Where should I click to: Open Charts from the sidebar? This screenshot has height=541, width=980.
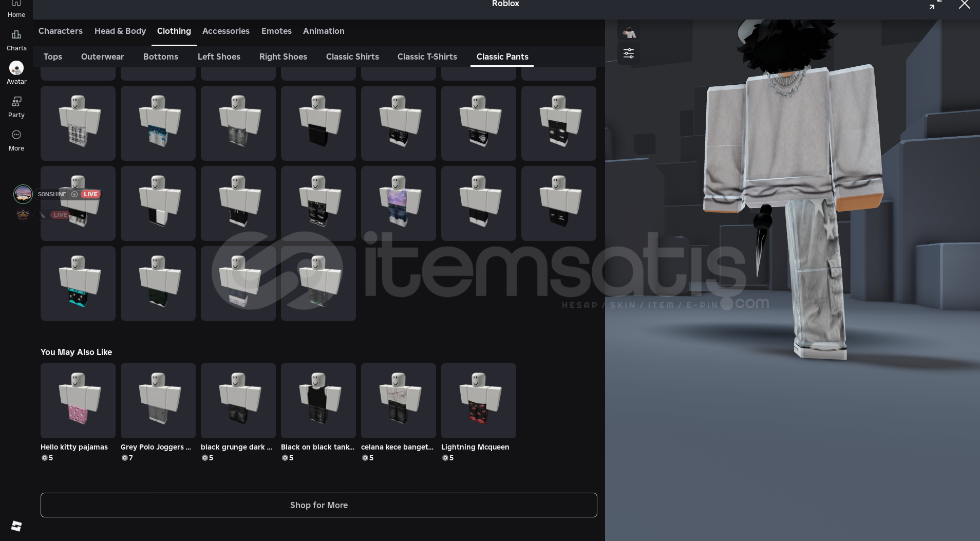click(x=16, y=40)
